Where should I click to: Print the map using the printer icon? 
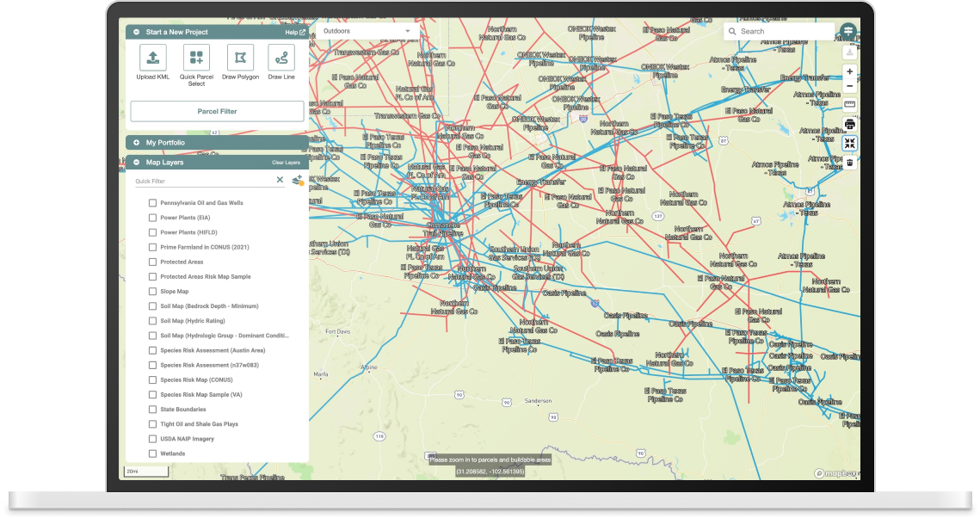[x=849, y=125]
